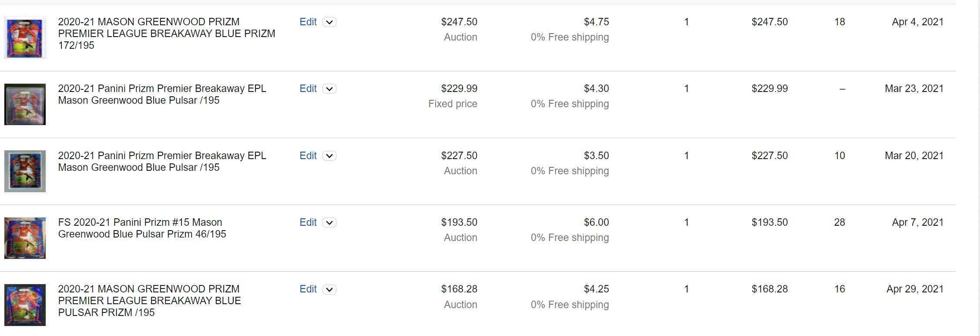This screenshot has height=336, width=980.
Task: Select the 28 bids count for $193.50 listing
Action: click(839, 222)
